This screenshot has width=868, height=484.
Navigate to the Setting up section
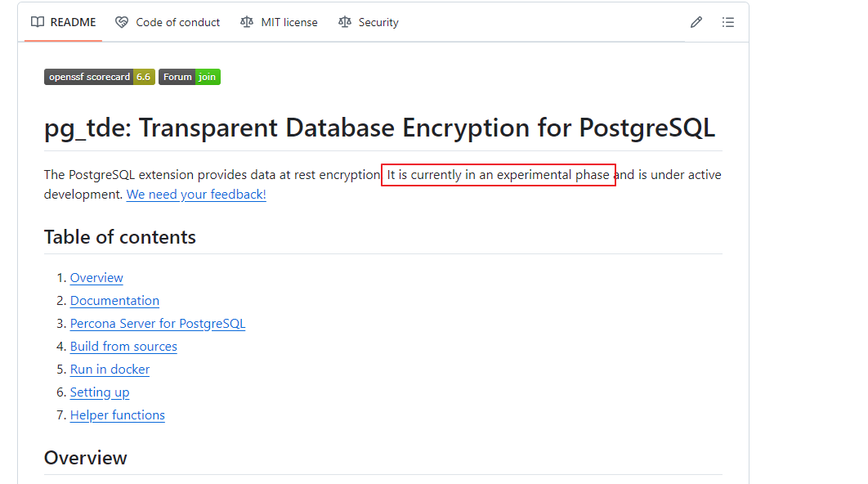click(100, 392)
